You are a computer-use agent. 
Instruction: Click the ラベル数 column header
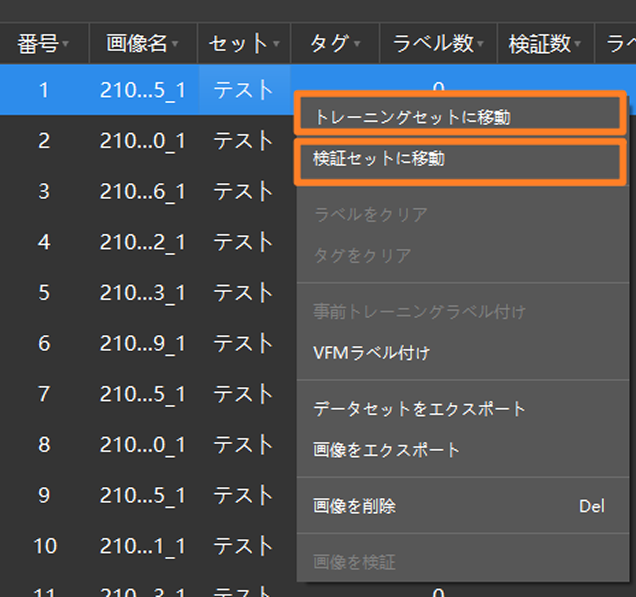coord(438,43)
